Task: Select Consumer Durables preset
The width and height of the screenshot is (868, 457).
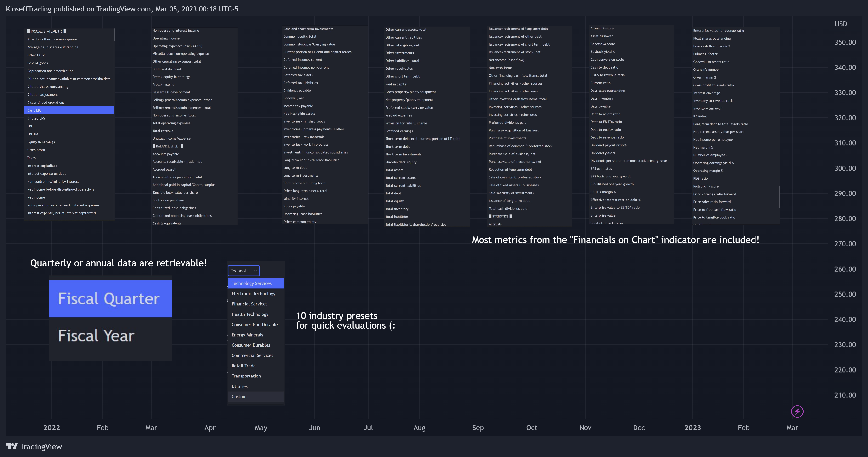Action: click(256, 345)
